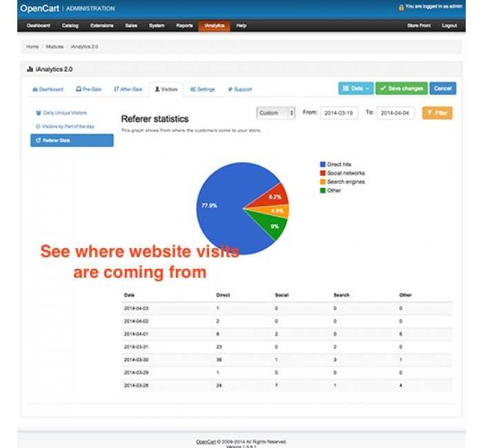This screenshot has width=483, height=448.
Task: Click the green Other legend swatch
Action: tap(322, 190)
